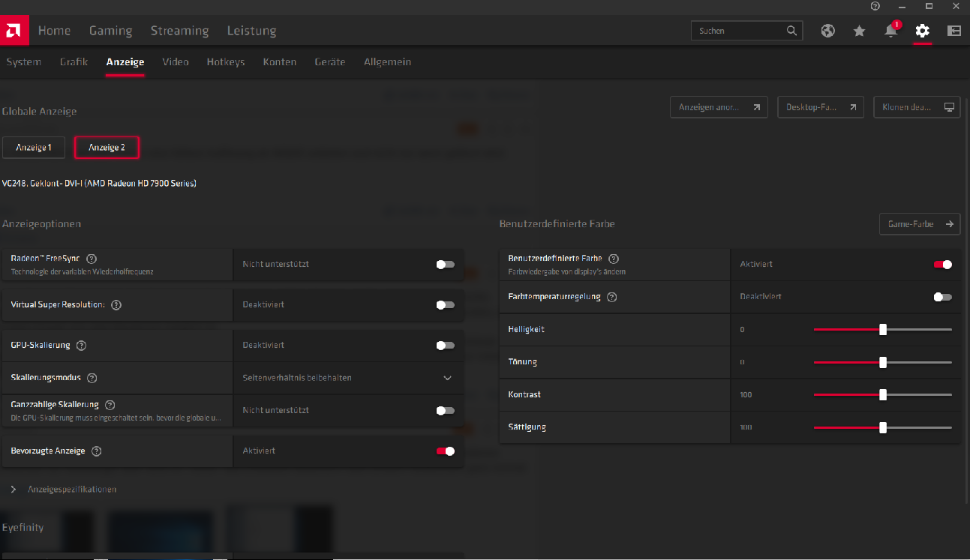Switch to Grafik settings tab
The height and width of the screenshot is (560, 970).
tap(74, 62)
